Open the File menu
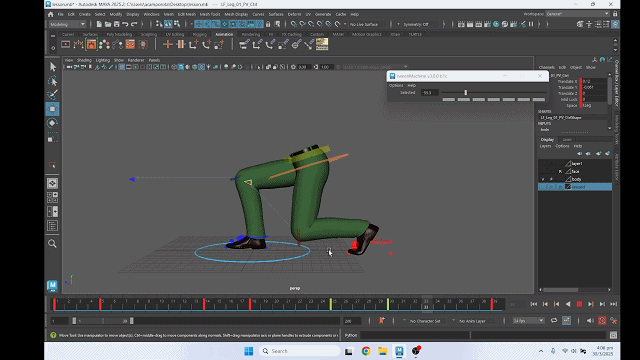The width and height of the screenshot is (640, 360). (x=60, y=14)
